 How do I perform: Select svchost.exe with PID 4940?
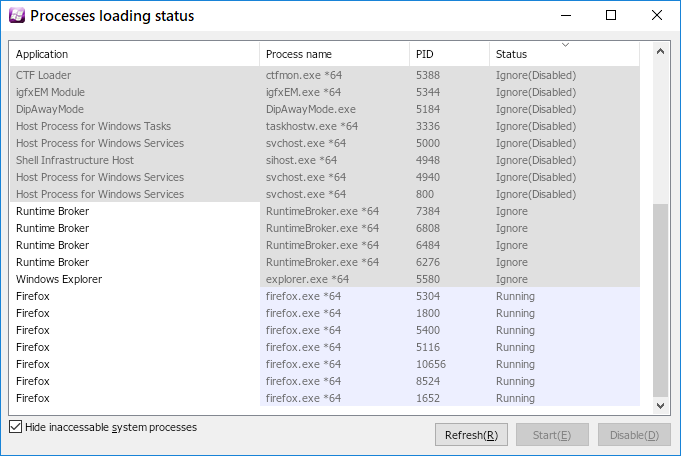tap(325, 177)
